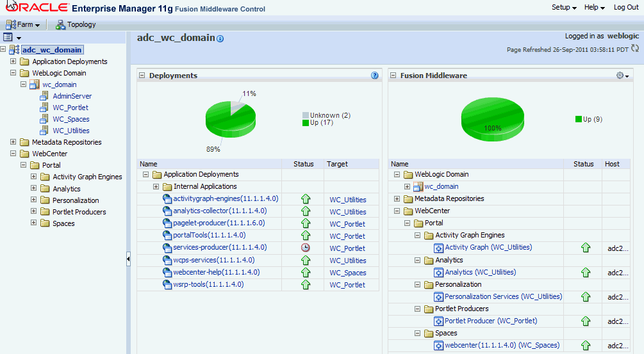The height and width of the screenshot is (354, 644).
Task: Open activitygraph-engines(11.1.1.4.0) deployment link
Action: [x=226, y=198]
